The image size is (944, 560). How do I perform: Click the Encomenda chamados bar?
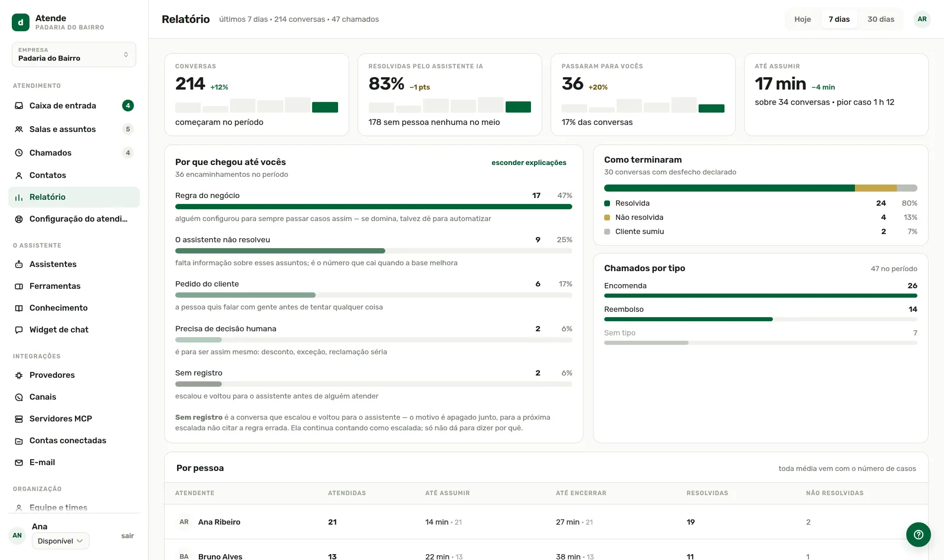click(761, 296)
